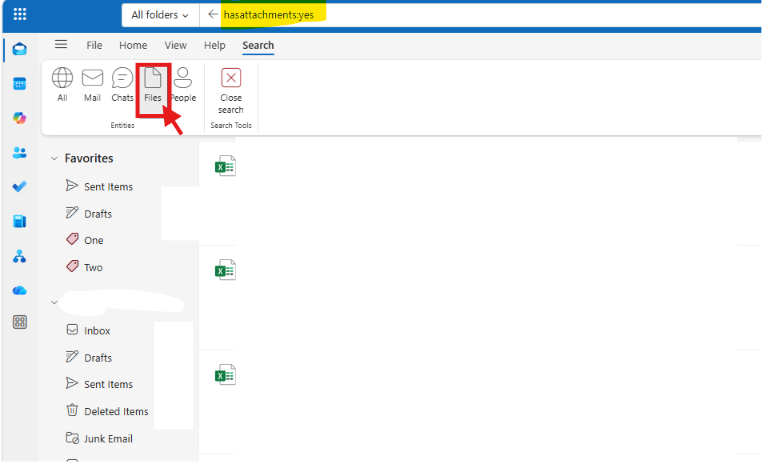The image size is (762, 462).
Task: Open the Calendar app in sidebar
Action: pyautogui.click(x=19, y=84)
